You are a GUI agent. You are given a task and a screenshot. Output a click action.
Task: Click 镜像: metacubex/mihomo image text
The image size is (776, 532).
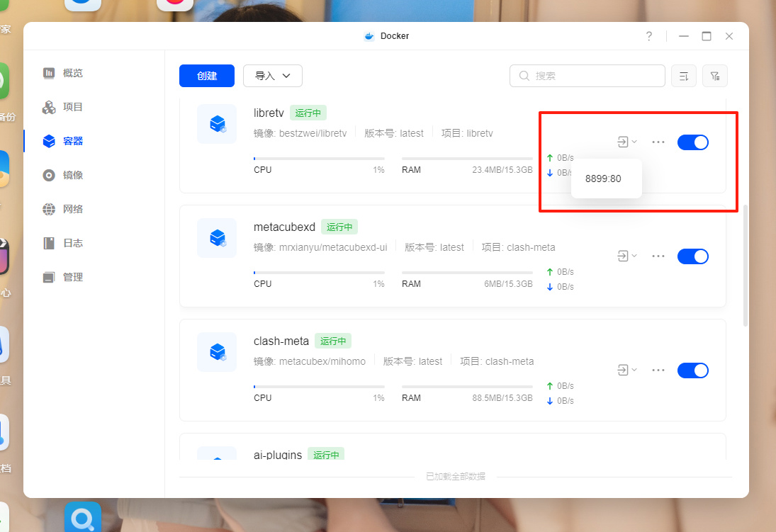point(309,362)
